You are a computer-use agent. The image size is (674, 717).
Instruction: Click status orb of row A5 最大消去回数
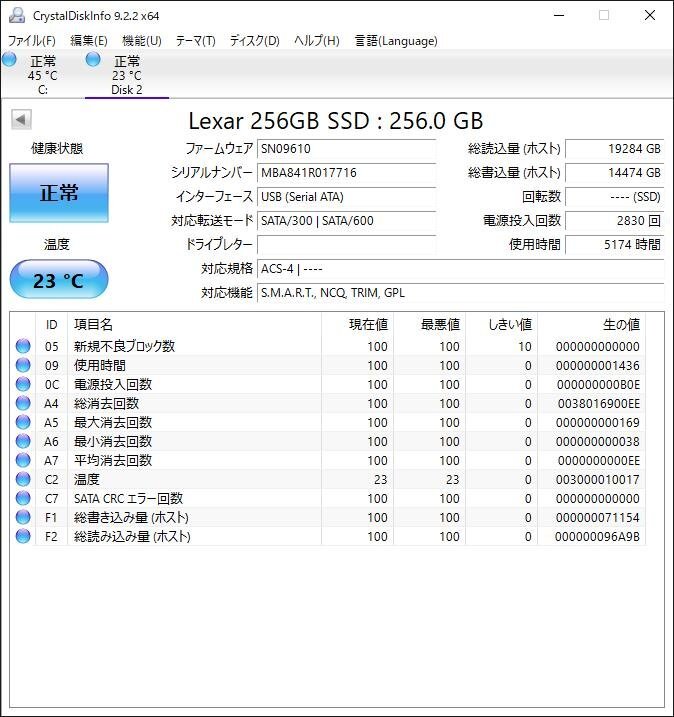tap(23, 422)
